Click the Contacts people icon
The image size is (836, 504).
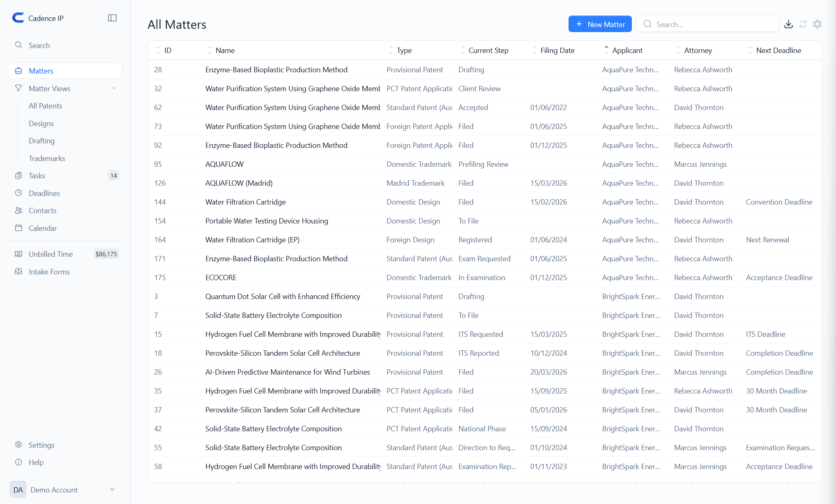point(18,210)
